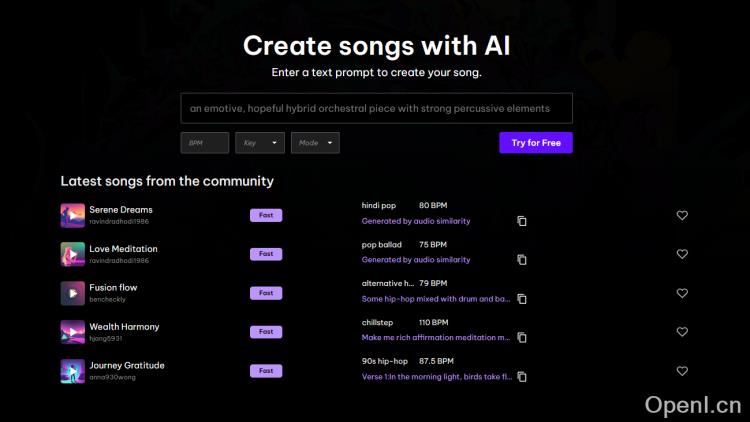Like the Love Meditation song
The width and height of the screenshot is (750, 422).
click(x=682, y=254)
